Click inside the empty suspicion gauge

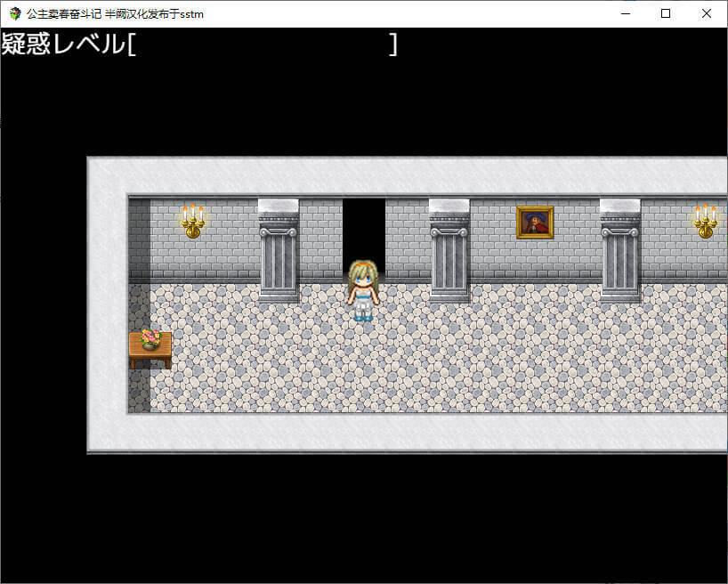[x=263, y=44]
